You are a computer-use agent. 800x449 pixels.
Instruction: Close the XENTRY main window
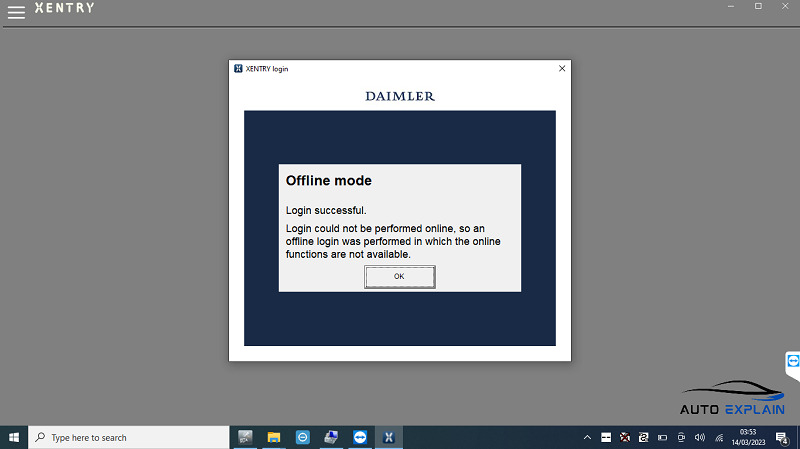point(785,7)
